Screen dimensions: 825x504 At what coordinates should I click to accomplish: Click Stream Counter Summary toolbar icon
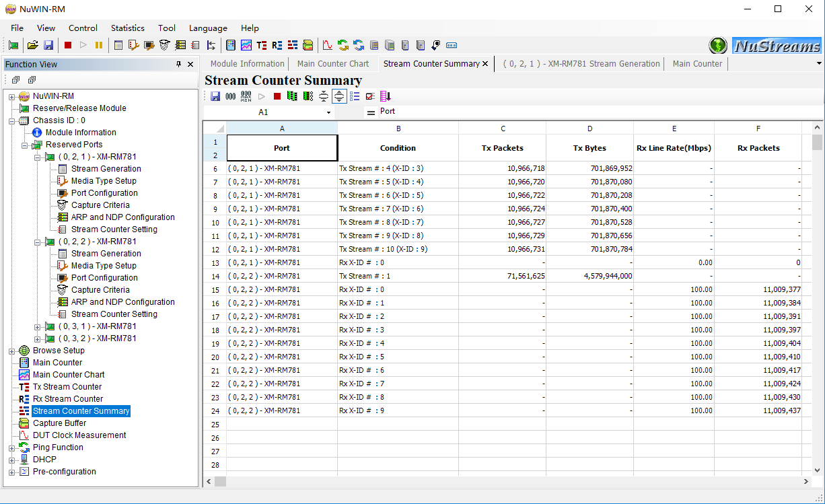pyautogui.click(x=293, y=45)
